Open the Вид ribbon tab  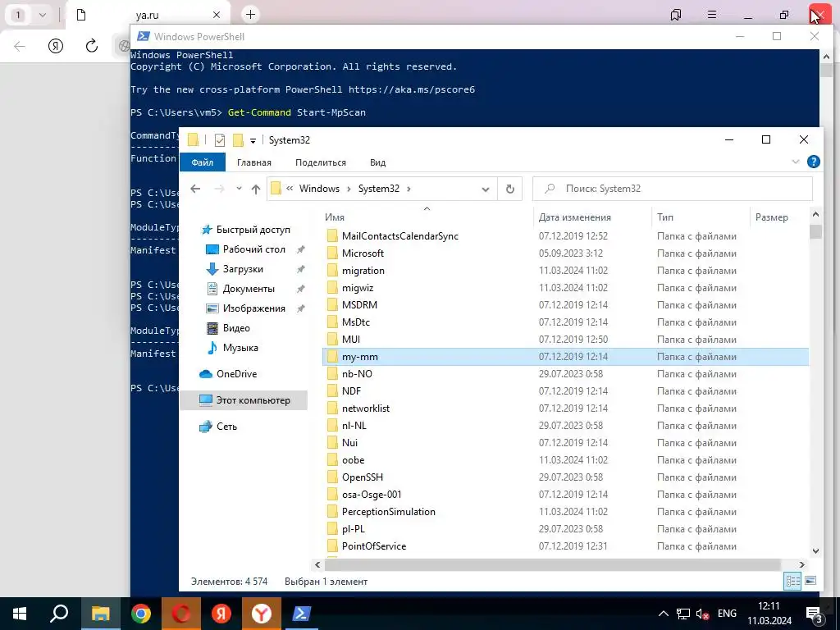pyautogui.click(x=377, y=162)
